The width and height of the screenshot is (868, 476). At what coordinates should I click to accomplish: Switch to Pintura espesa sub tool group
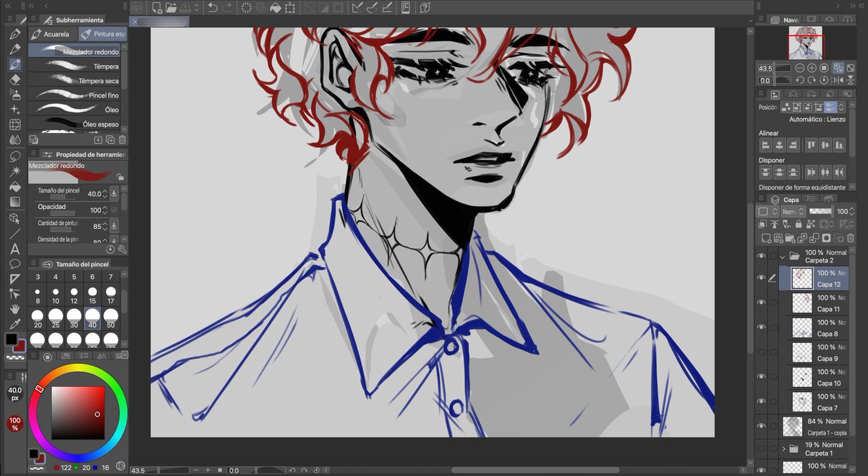coord(102,34)
